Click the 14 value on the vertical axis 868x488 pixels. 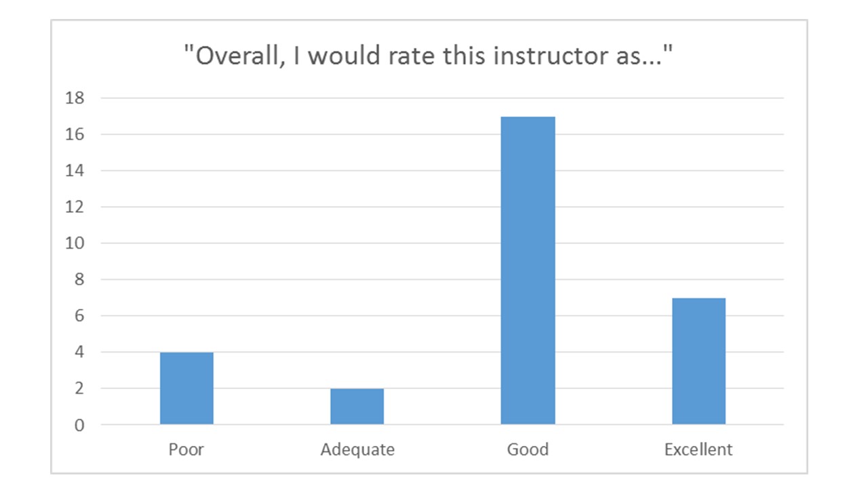point(77,171)
